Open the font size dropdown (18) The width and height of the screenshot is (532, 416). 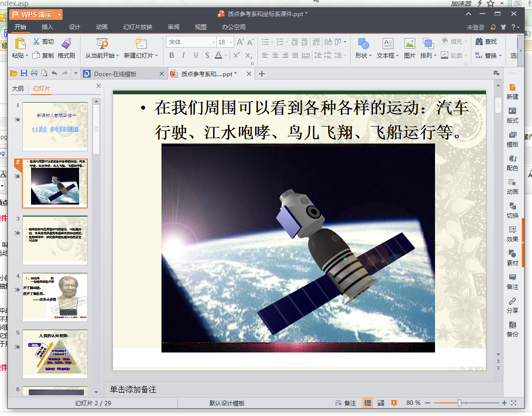(231, 42)
